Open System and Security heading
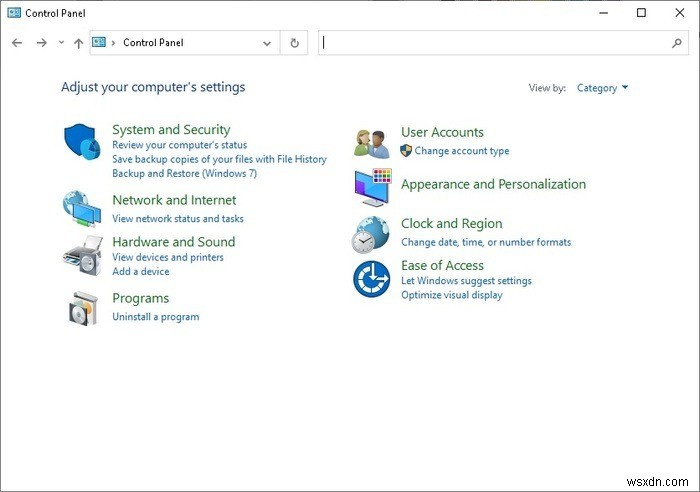This screenshot has height=492, width=700. tap(171, 129)
